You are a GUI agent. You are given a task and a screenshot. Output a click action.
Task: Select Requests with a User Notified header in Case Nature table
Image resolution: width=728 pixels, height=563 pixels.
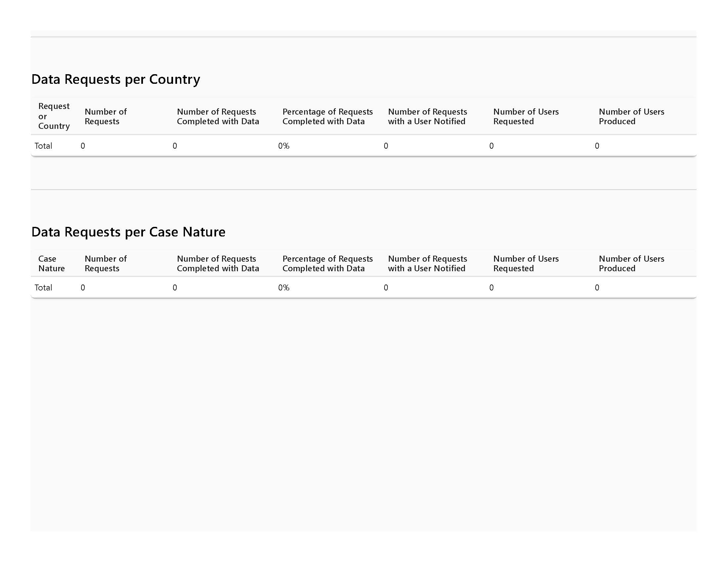[427, 264]
